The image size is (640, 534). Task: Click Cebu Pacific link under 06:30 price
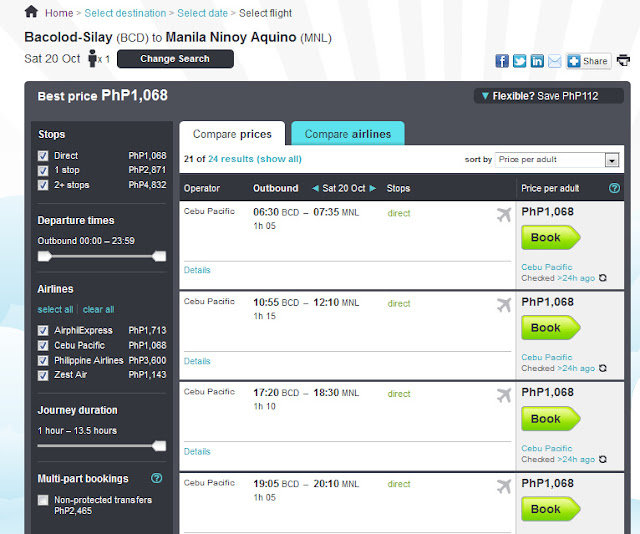(x=547, y=267)
